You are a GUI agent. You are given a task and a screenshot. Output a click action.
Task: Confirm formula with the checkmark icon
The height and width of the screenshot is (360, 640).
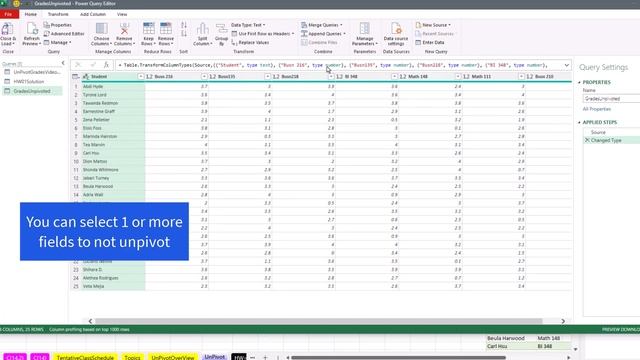(93, 65)
